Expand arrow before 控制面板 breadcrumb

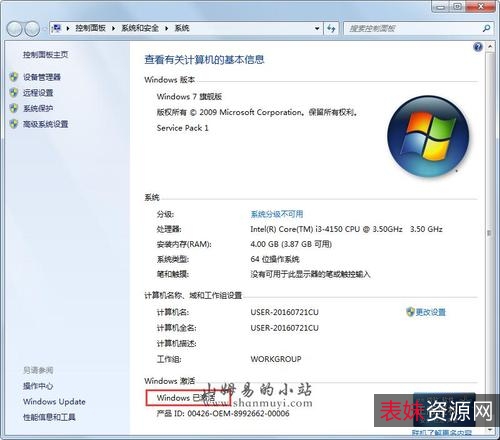[68, 28]
